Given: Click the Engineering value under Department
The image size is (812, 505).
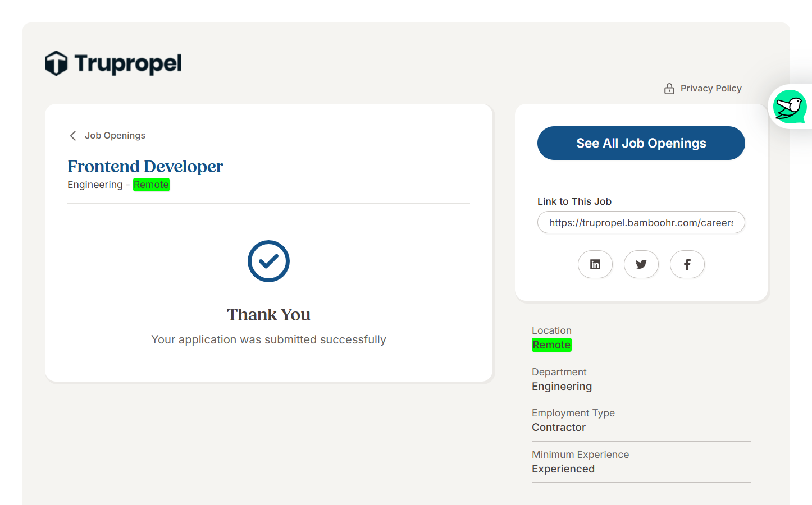Looking at the screenshot, I should pyautogui.click(x=562, y=387).
